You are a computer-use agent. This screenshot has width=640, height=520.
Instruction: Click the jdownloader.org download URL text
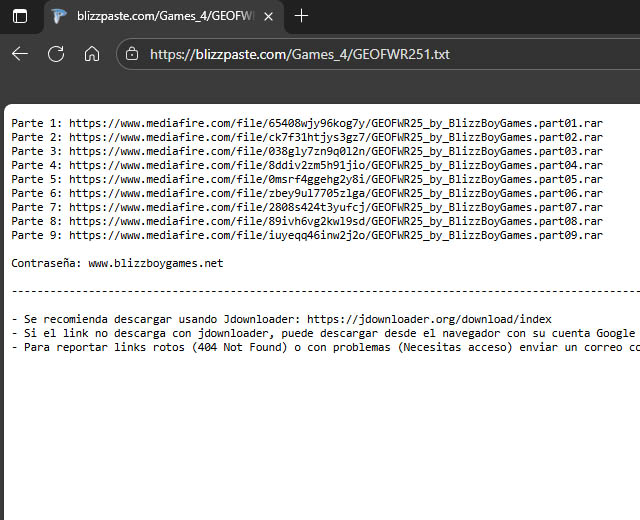(x=429, y=319)
